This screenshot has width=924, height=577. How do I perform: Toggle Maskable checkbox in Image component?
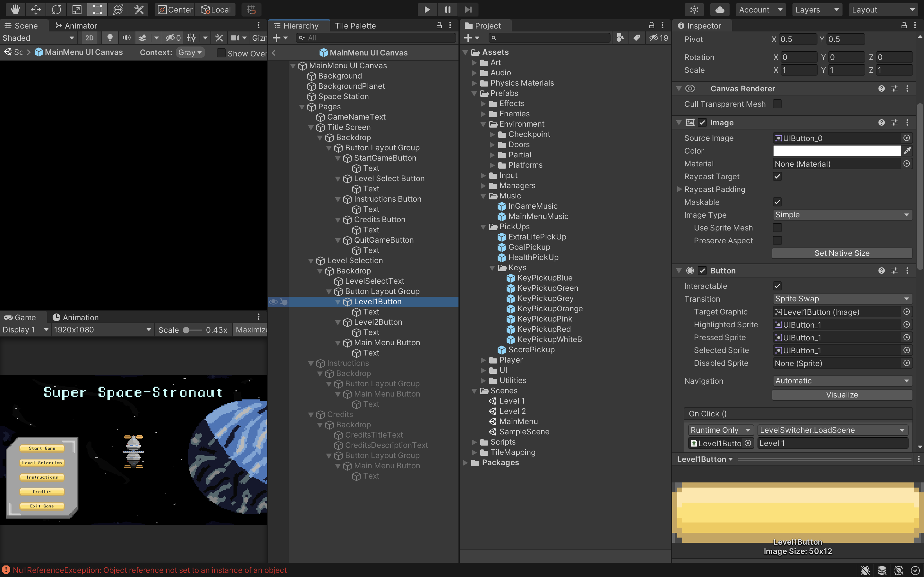point(777,202)
